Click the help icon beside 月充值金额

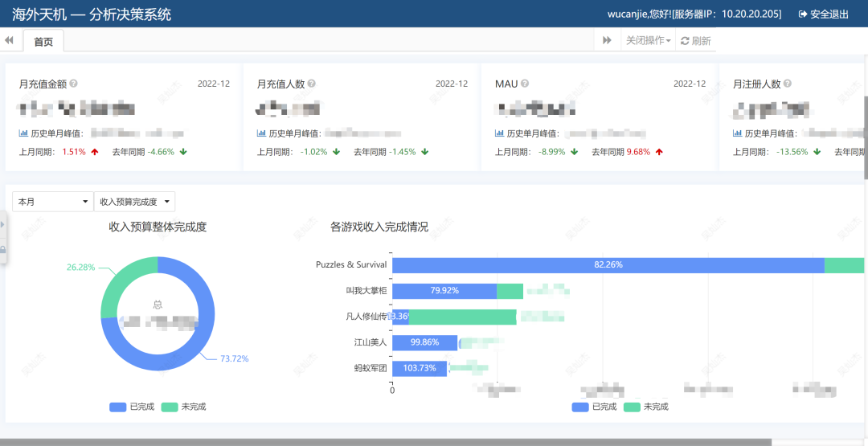pos(74,84)
